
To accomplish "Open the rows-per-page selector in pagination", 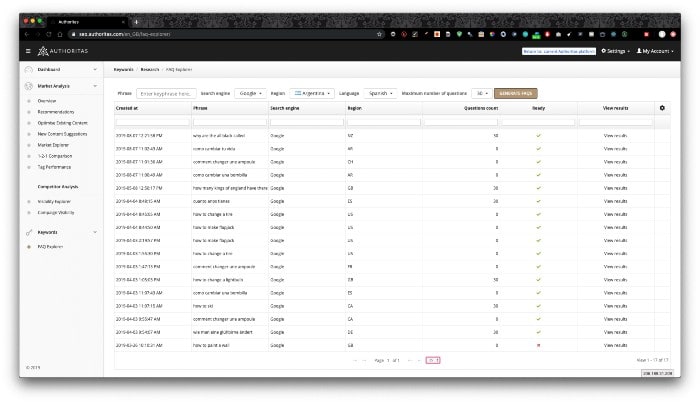I will click(x=433, y=360).
